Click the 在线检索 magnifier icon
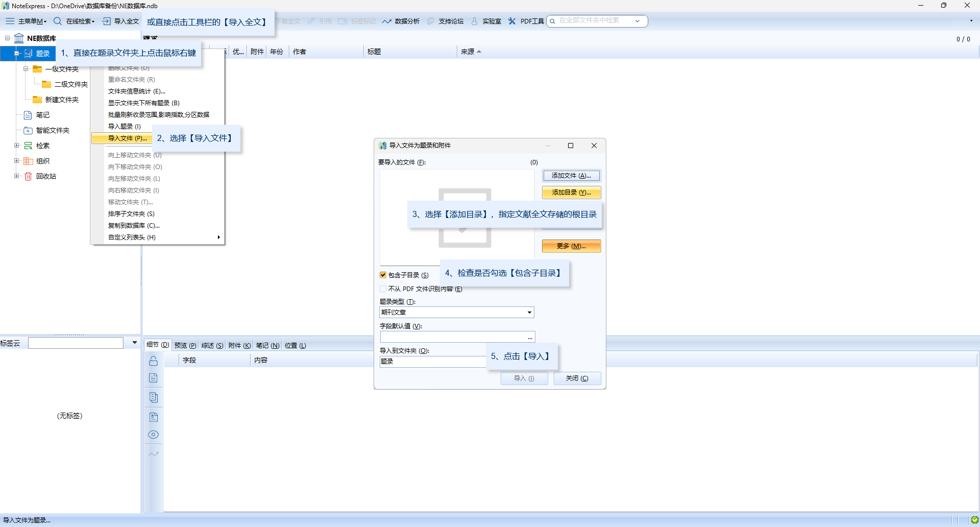Viewport: 980px width, 527px height. tap(58, 21)
